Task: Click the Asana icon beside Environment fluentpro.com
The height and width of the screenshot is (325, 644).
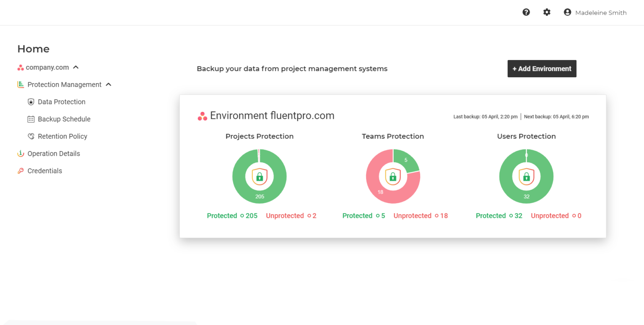Action: [202, 116]
